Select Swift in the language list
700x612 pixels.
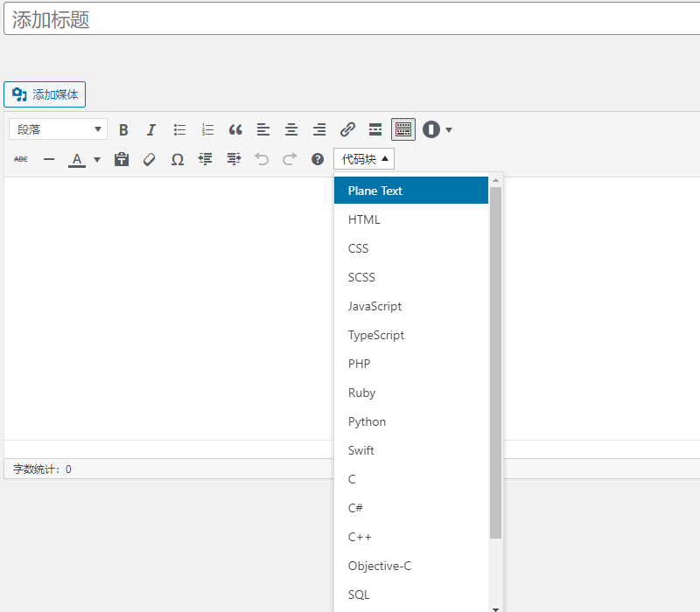click(411, 450)
